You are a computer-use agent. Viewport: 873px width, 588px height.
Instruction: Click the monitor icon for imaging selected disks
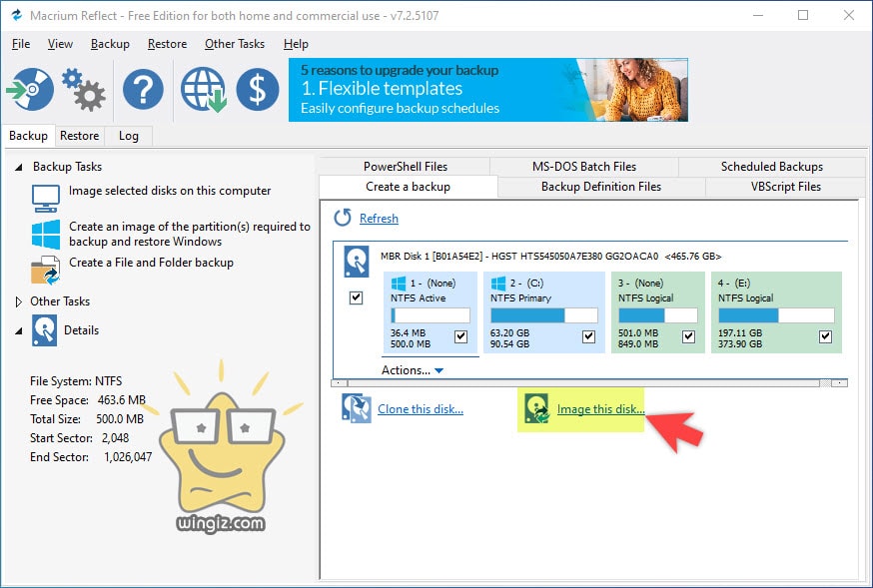(46, 199)
